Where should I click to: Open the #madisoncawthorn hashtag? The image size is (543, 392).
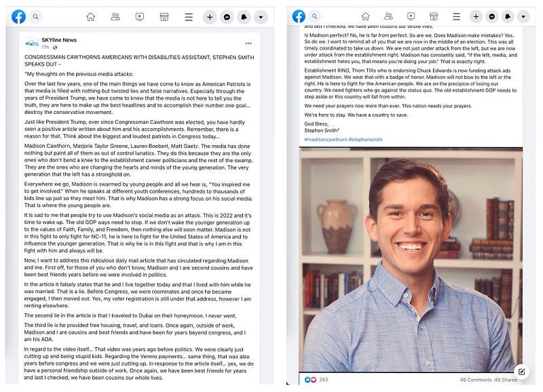pyautogui.click(x=326, y=140)
